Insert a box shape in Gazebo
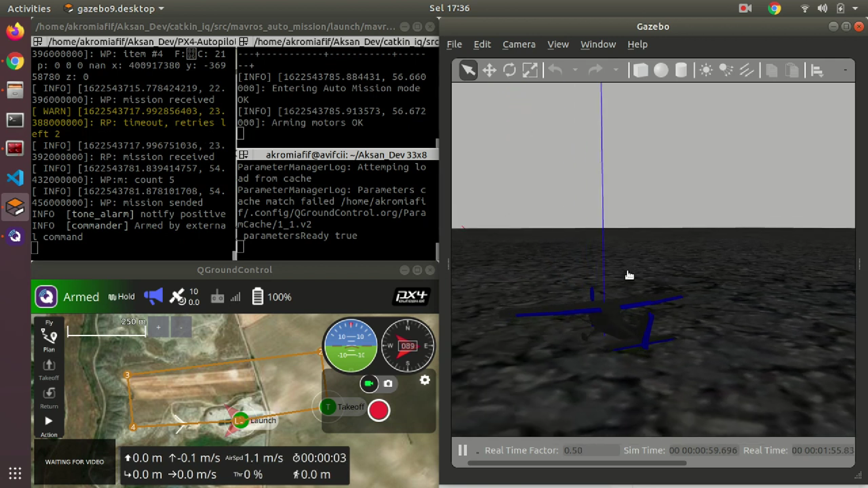Viewport: 868px width, 488px height. tap(640, 70)
